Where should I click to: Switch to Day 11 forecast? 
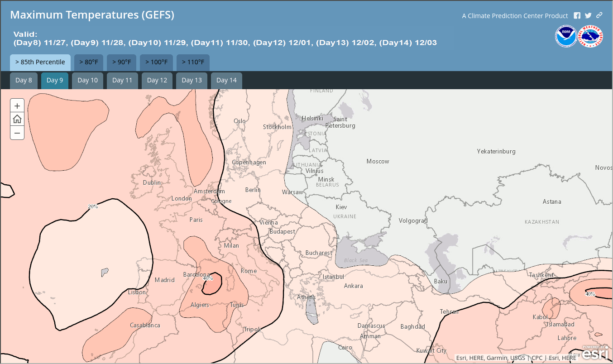[x=122, y=80]
